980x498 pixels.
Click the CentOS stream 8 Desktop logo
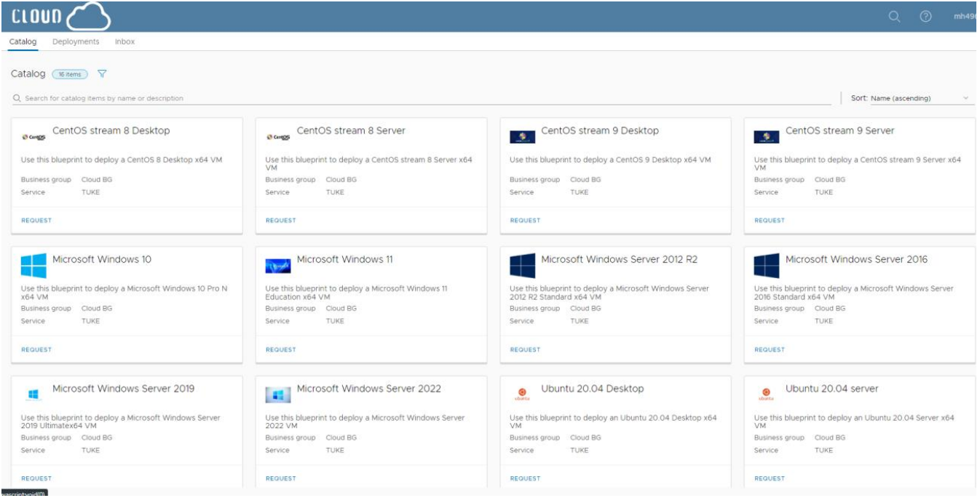click(33, 137)
